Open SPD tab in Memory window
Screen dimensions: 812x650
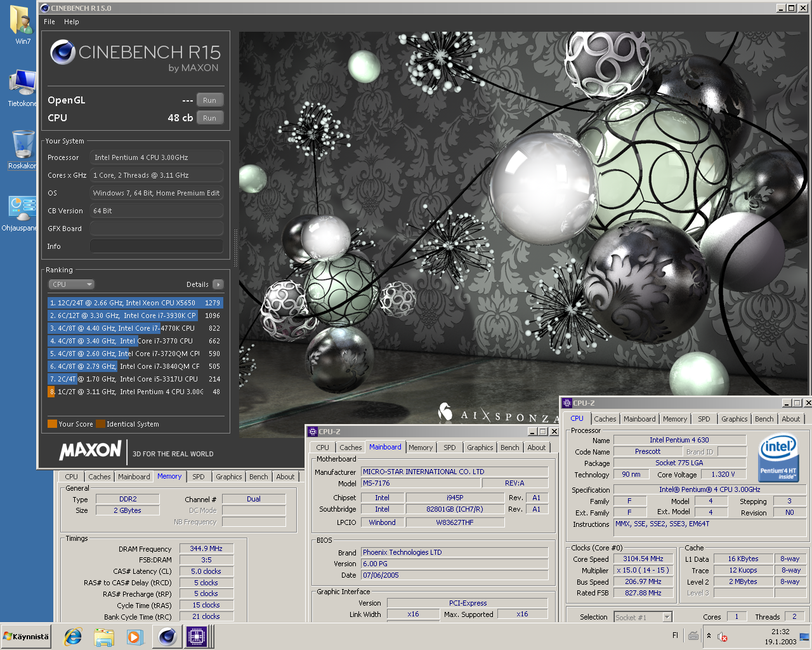pyautogui.click(x=199, y=477)
